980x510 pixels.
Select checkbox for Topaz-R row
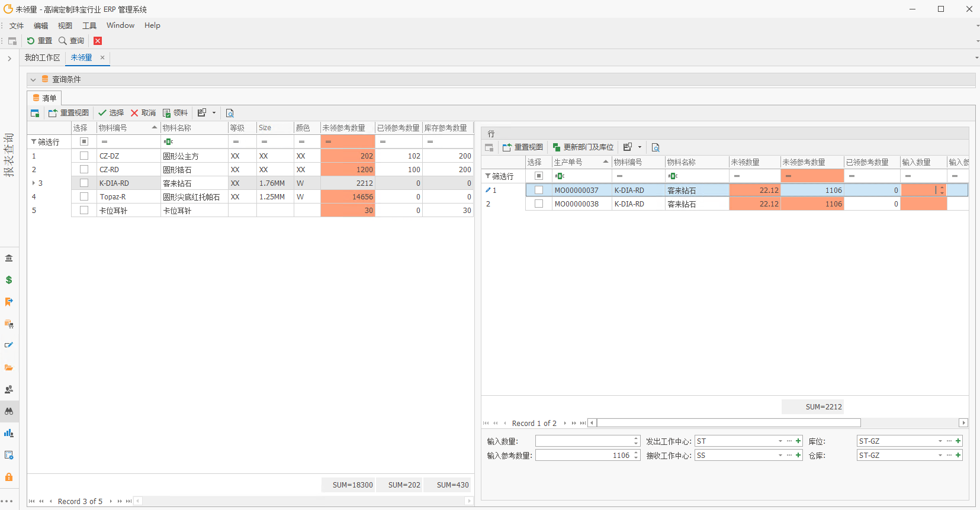click(x=84, y=196)
